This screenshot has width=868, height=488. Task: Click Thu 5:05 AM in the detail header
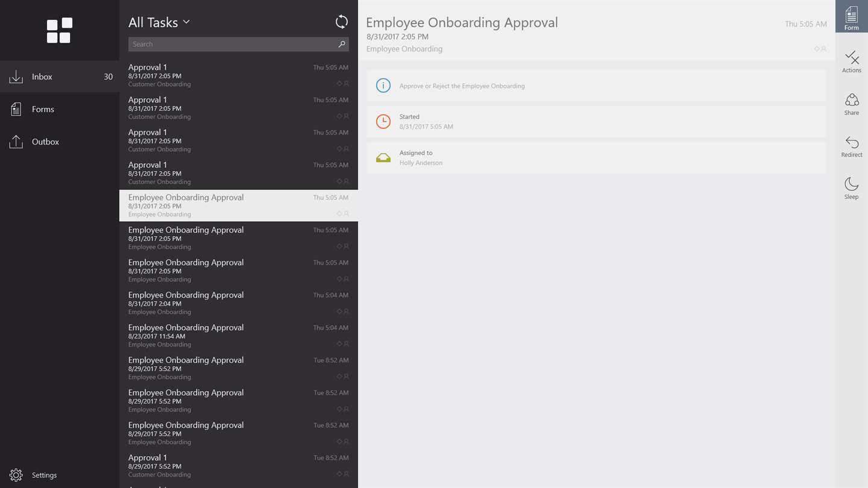coord(806,24)
